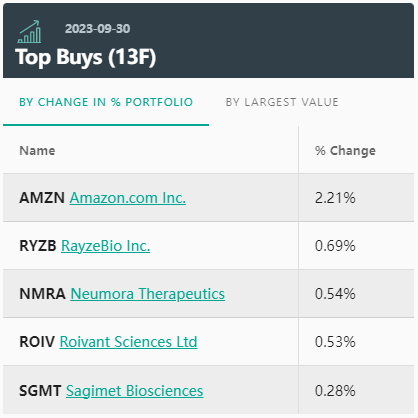This screenshot has width=418, height=418.
Task: Click the Top Buys (13F) heading
Action: [86, 57]
